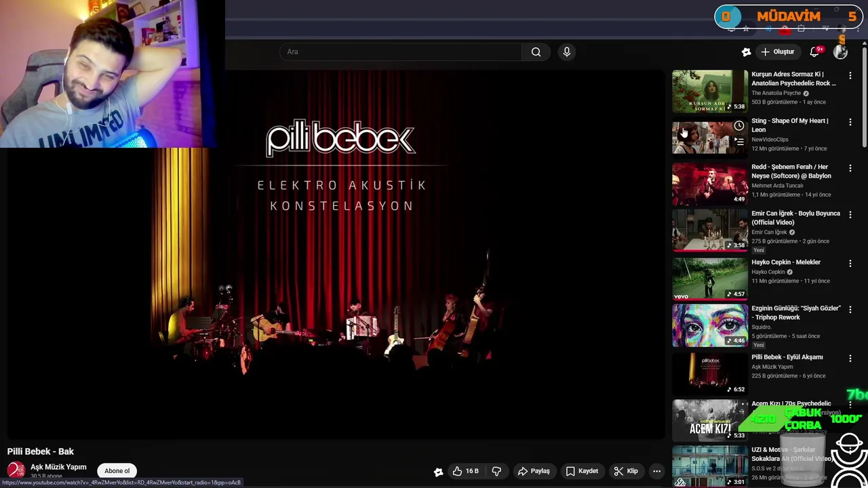
Task: Click into the Ara search field
Action: pyautogui.click(x=400, y=52)
